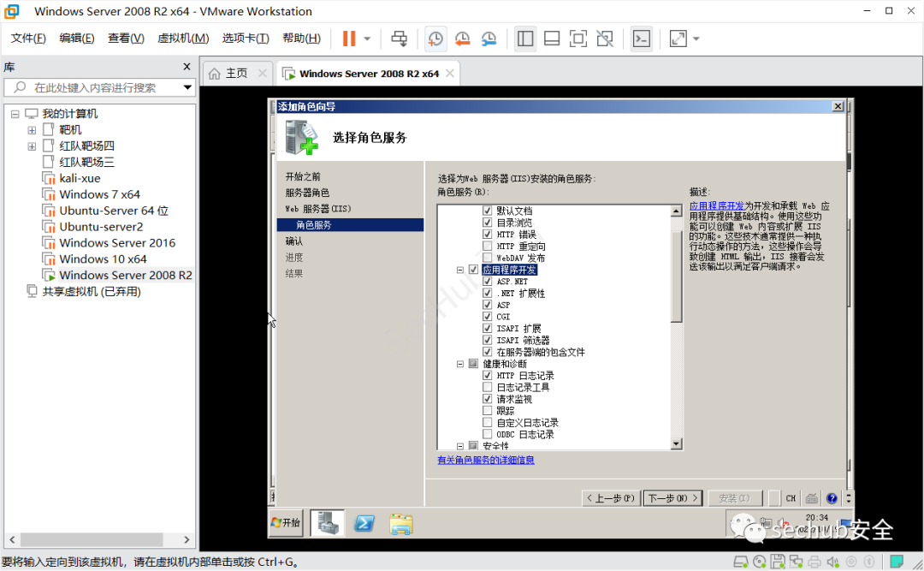Image resolution: width=924 pixels, height=571 pixels.
Task: Collapse the 安全性 tree section
Action: click(x=460, y=446)
